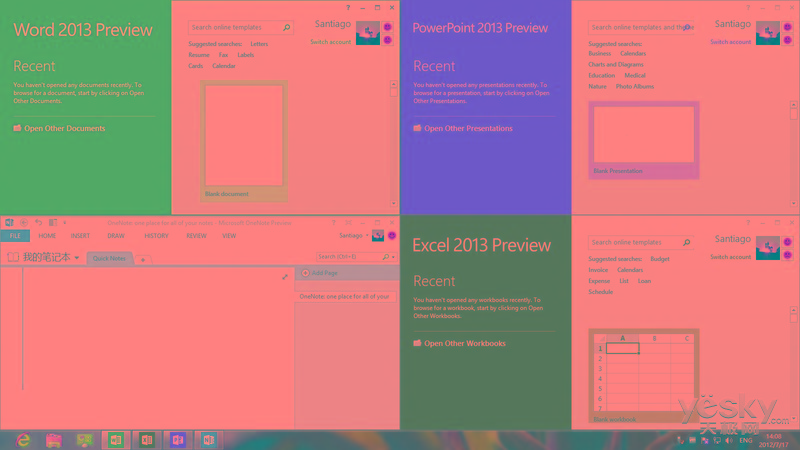Click the OneNote search magnifier icon
The width and height of the screenshot is (800, 450).
386,257
